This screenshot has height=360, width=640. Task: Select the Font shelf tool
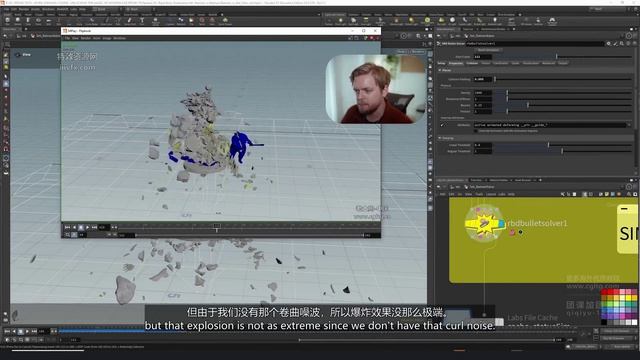(142, 20)
